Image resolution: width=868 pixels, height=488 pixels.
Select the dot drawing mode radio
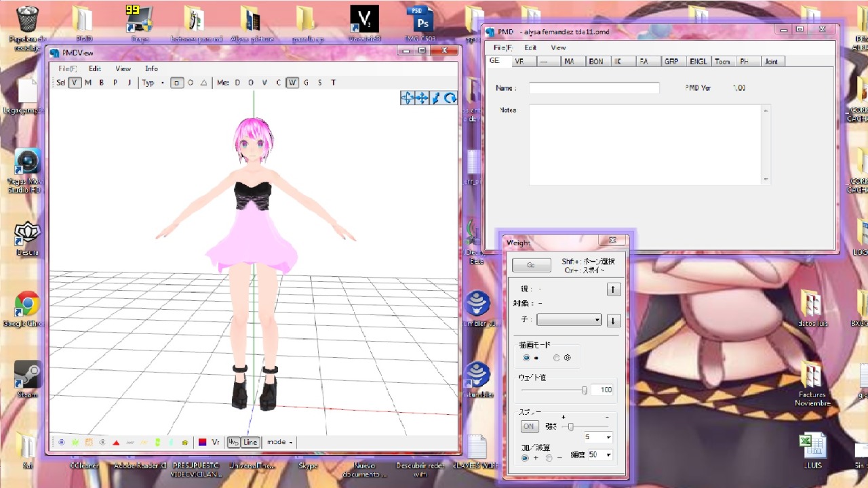pyautogui.click(x=526, y=358)
